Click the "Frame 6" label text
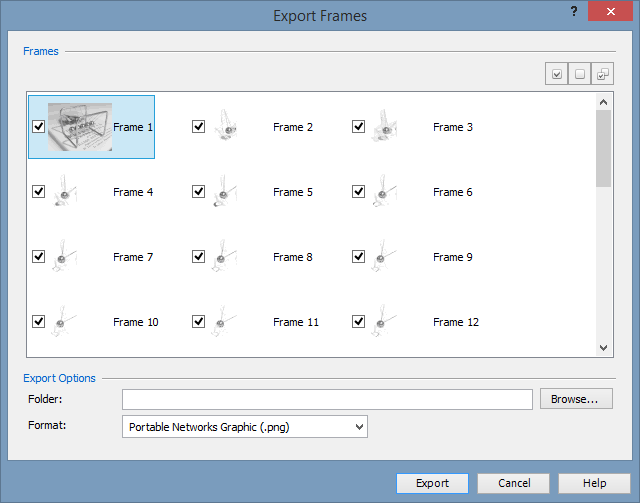This screenshot has height=503, width=640. click(x=453, y=192)
